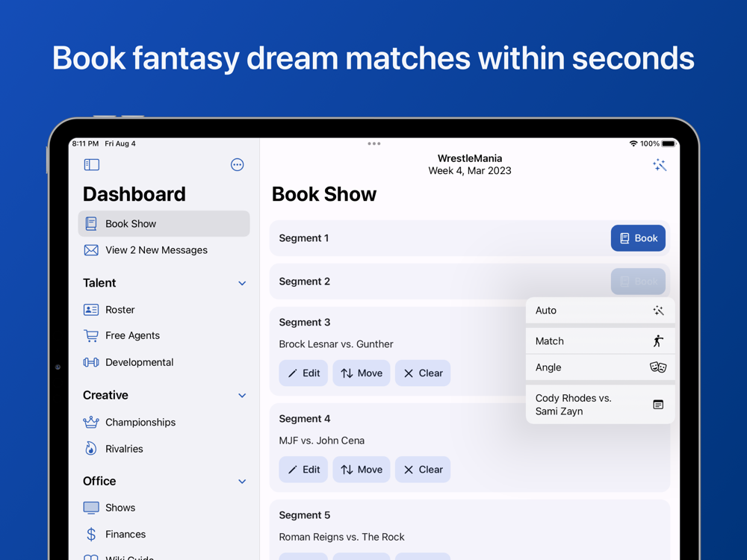Collapse the Office section
Image resolution: width=747 pixels, height=560 pixels.
[242, 482]
